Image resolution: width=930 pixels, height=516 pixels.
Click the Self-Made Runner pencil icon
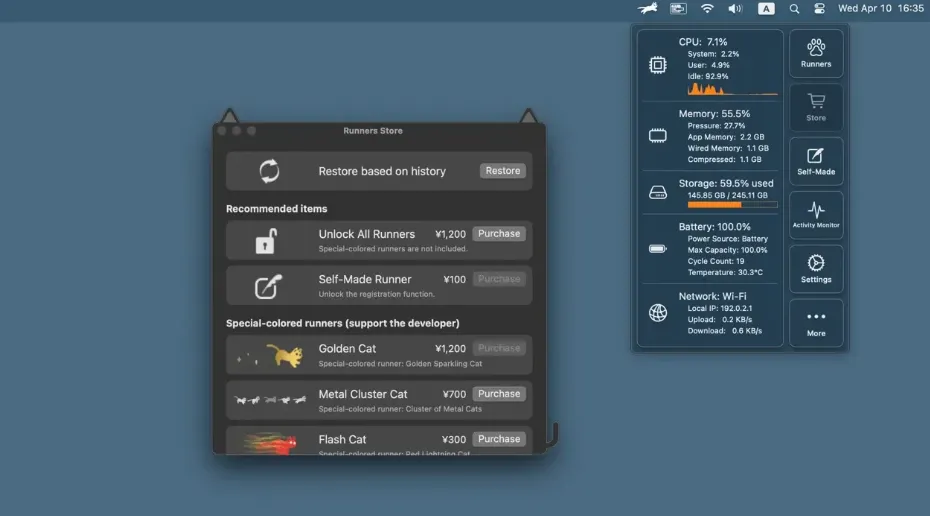268,286
